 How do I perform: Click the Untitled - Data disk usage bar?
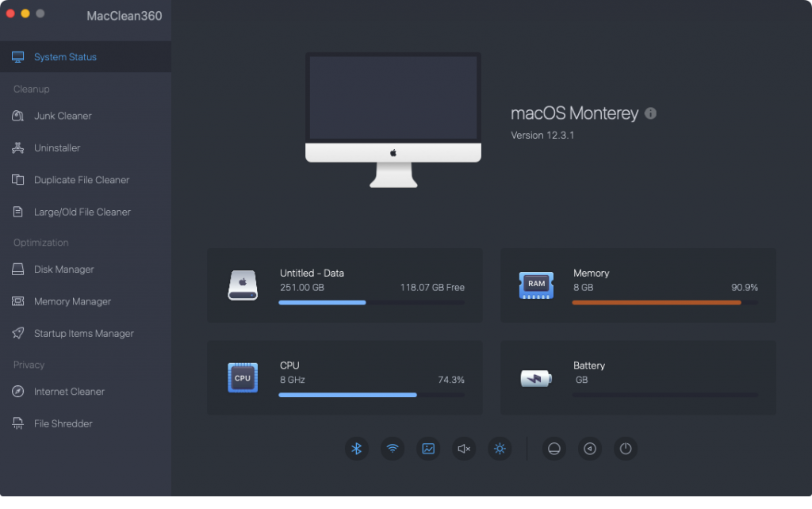pos(372,302)
